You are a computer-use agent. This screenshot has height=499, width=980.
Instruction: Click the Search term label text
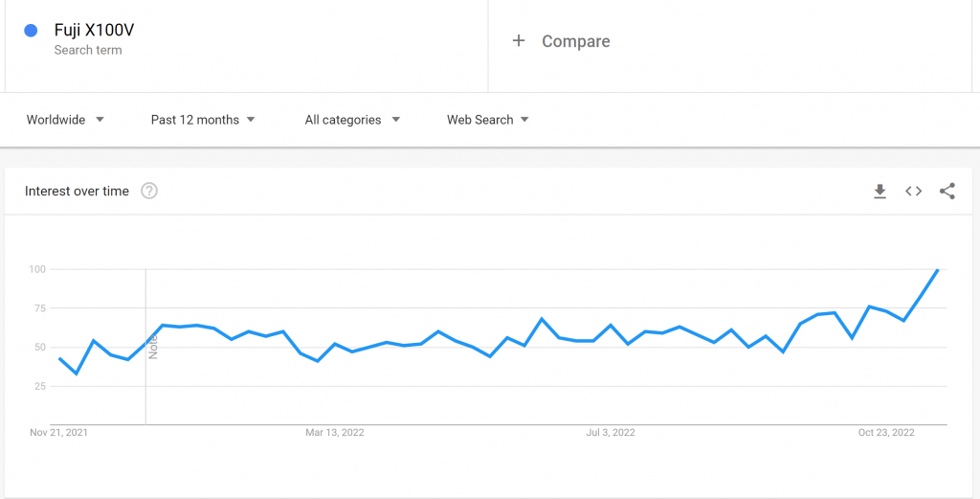[x=88, y=51]
